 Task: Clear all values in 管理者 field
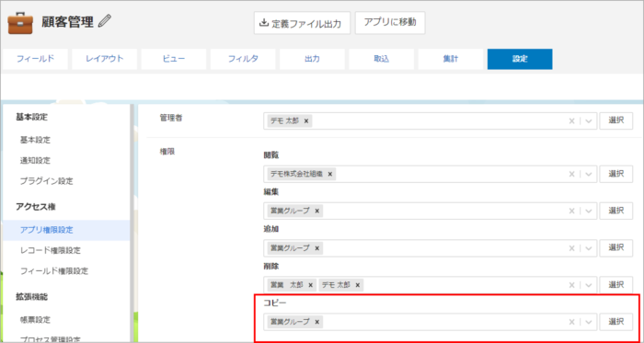tap(571, 121)
